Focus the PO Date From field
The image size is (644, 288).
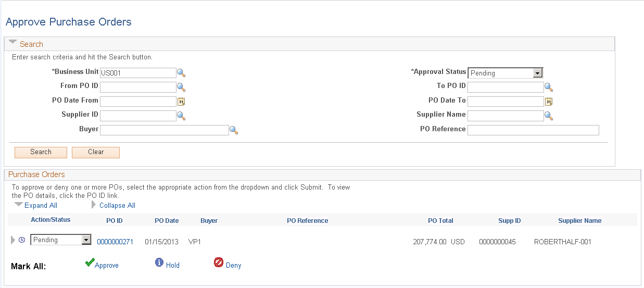click(x=138, y=102)
